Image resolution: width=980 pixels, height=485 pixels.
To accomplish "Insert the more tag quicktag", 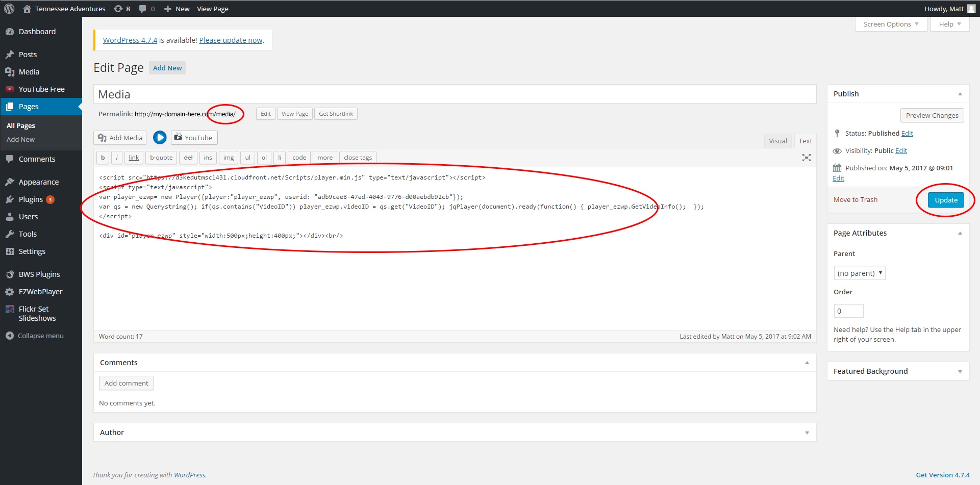I will 325,158.
